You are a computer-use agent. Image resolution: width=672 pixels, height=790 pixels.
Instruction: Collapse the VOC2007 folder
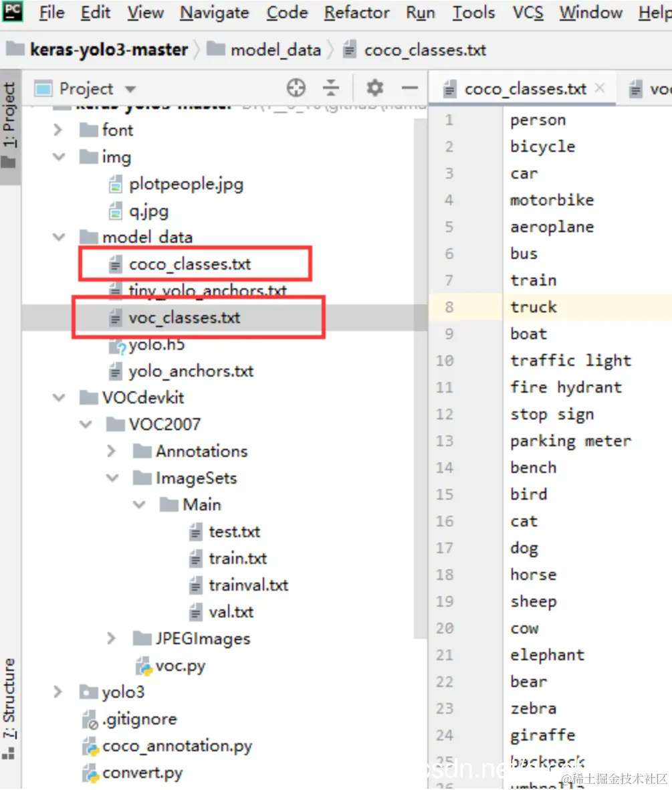coord(86,424)
